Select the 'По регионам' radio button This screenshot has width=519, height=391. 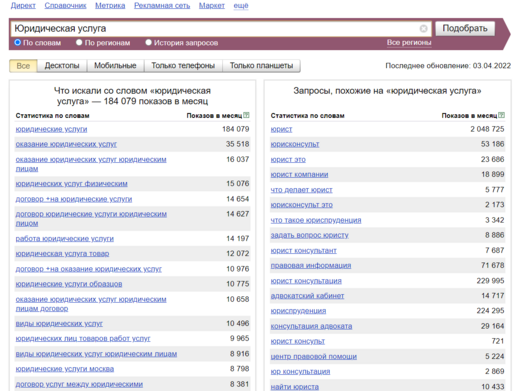pos(79,42)
